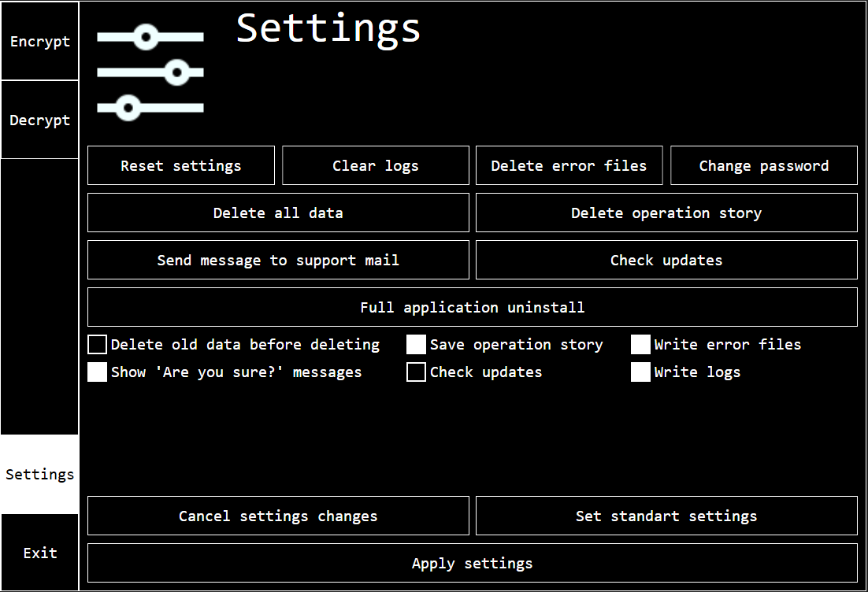Image resolution: width=868 pixels, height=592 pixels.
Task: Click Set standart settings
Action: [666, 516]
